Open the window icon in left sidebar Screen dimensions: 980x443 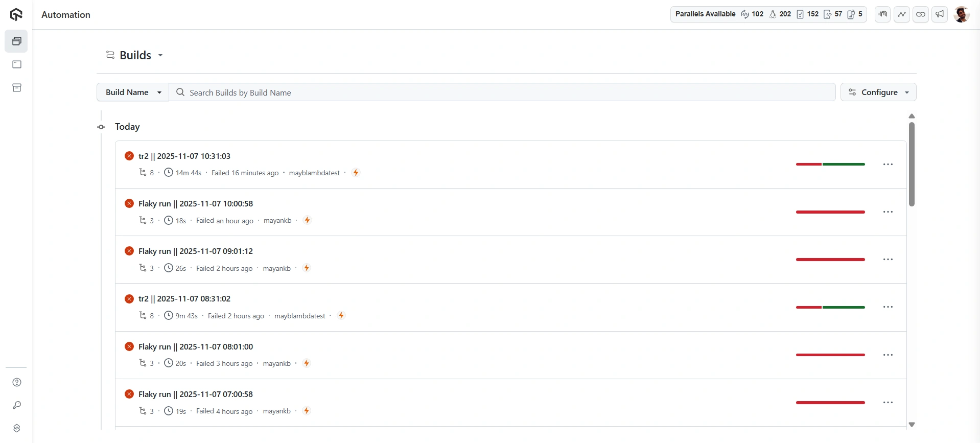(x=17, y=64)
